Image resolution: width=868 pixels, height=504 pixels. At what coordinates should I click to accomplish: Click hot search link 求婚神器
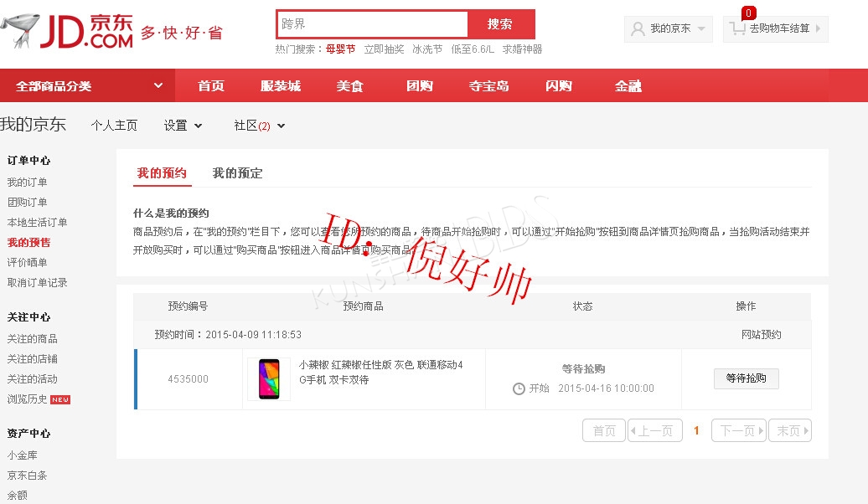[x=522, y=49]
